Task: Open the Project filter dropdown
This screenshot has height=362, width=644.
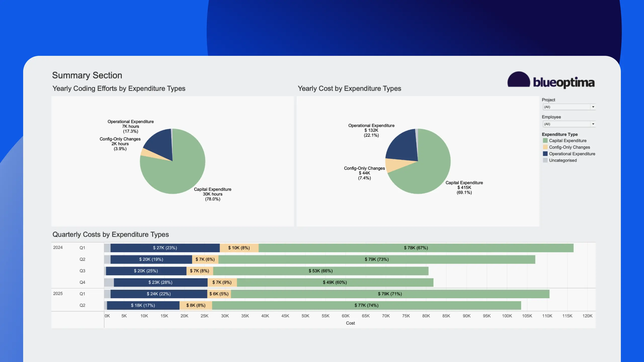Action: coord(566,107)
